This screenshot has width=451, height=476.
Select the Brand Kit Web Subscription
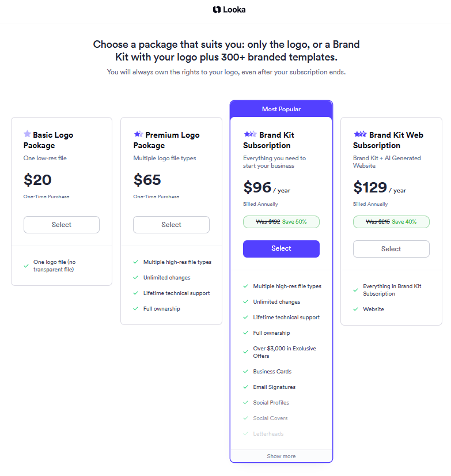pos(391,249)
